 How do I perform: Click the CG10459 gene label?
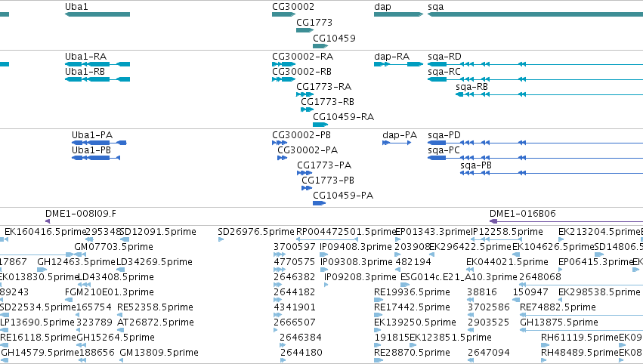(334, 38)
